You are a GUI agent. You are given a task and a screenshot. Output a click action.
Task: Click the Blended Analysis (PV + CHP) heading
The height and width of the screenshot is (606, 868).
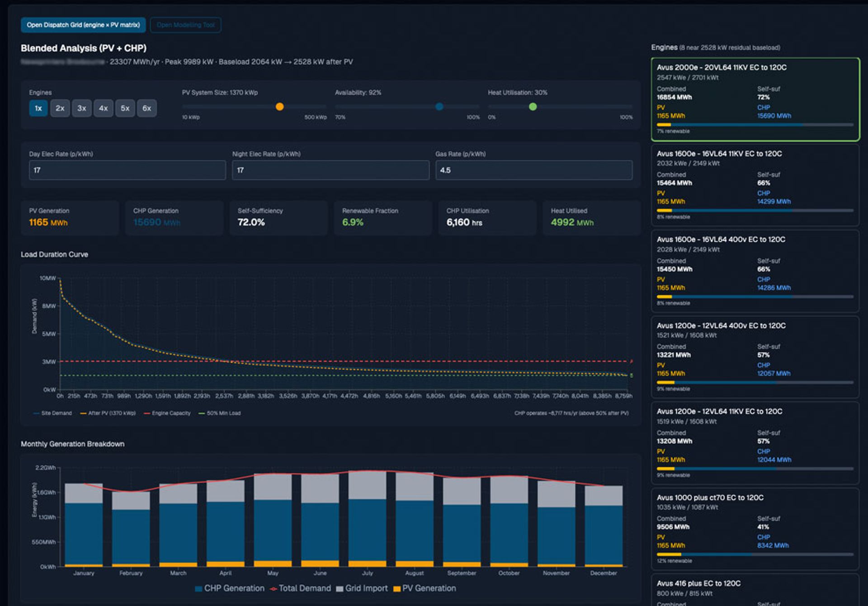(x=84, y=48)
